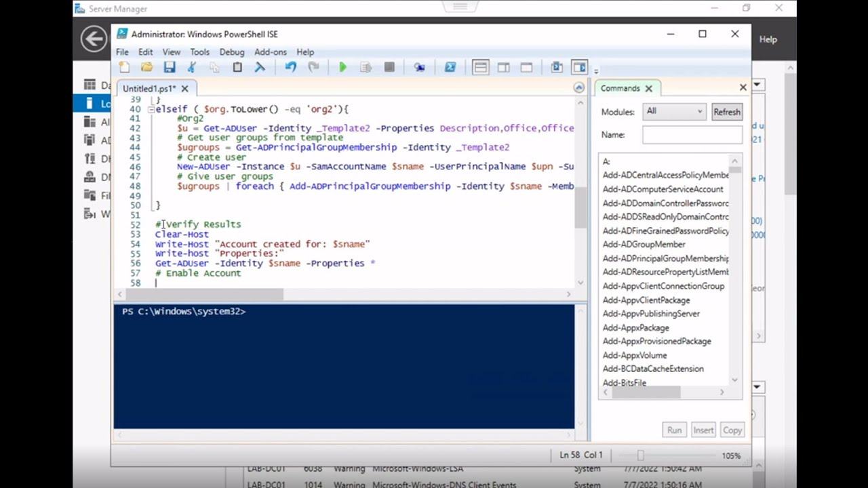Click the PowerShell console prompt
Viewport: 868px width, 488px height.
tap(184, 312)
